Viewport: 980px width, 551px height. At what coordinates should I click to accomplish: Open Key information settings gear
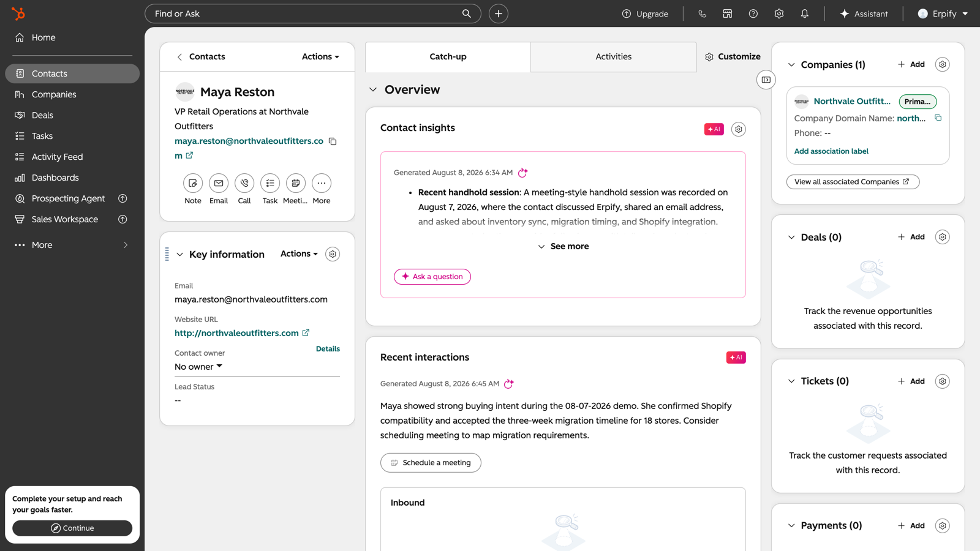pyautogui.click(x=333, y=254)
